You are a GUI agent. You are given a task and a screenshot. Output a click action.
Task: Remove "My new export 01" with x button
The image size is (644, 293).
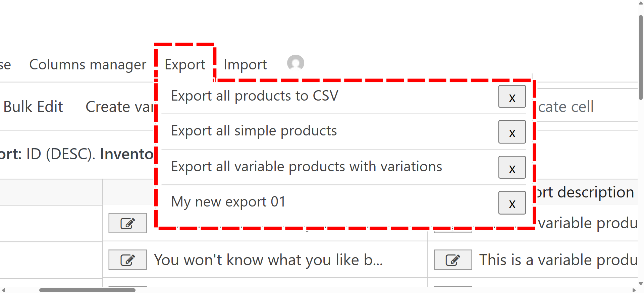coord(512,203)
